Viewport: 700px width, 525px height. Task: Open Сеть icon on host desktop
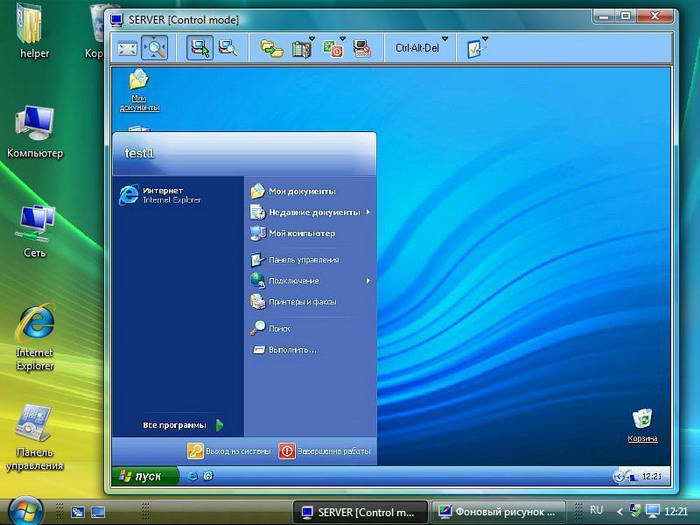34,231
